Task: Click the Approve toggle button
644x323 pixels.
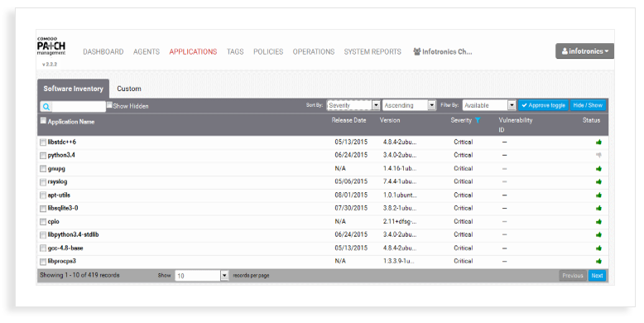Action: click(543, 106)
